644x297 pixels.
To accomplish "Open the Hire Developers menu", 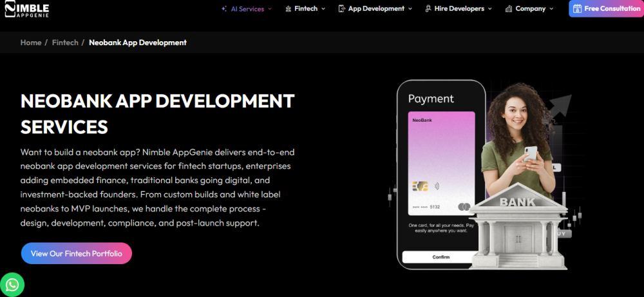I will 459,8.
